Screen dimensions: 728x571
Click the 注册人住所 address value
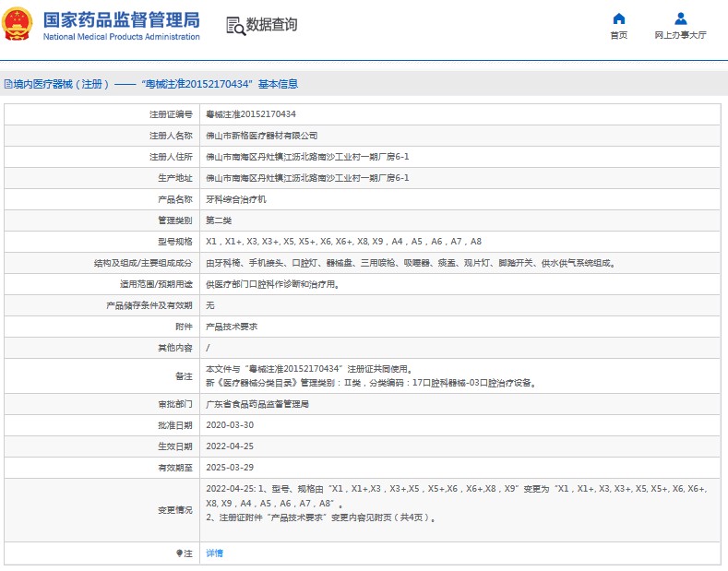coord(307,157)
